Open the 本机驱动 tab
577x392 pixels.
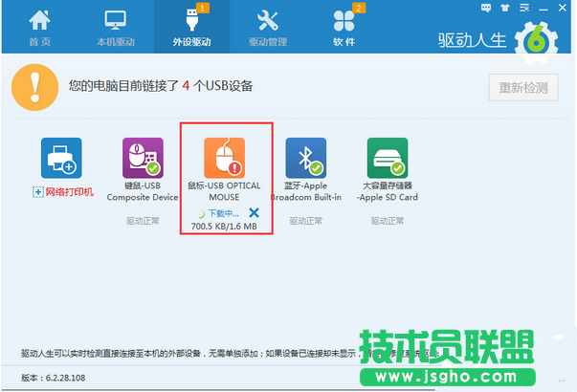click(116, 28)
